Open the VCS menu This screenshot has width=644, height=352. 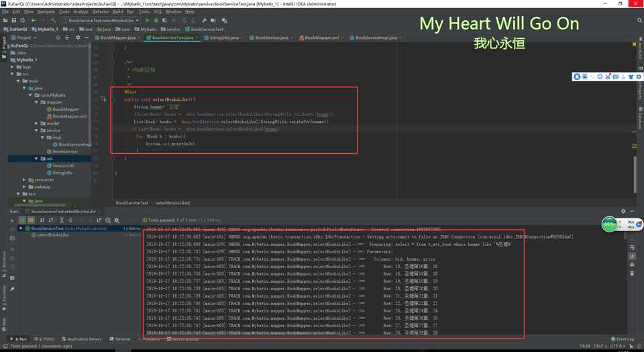tap(157, 11)
